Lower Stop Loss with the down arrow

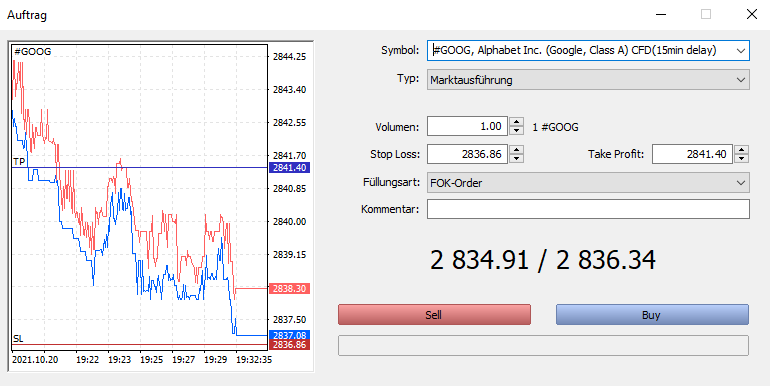click(516, 159)
